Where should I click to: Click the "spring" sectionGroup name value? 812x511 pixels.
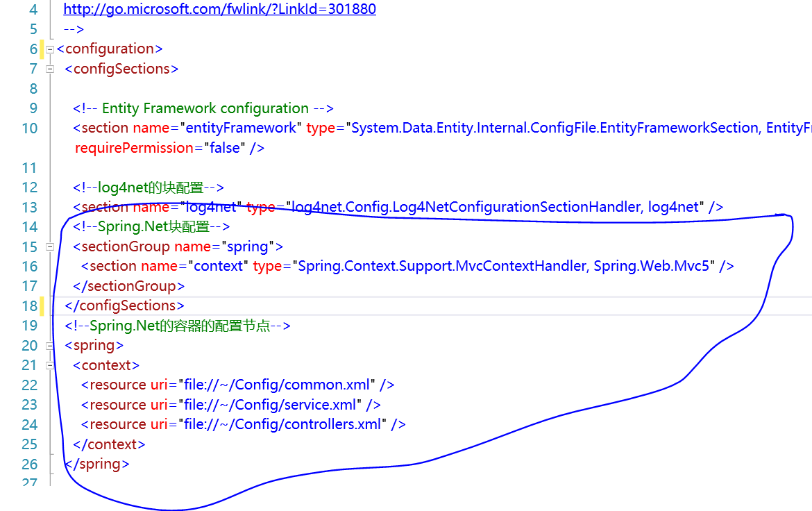[248, 246]
